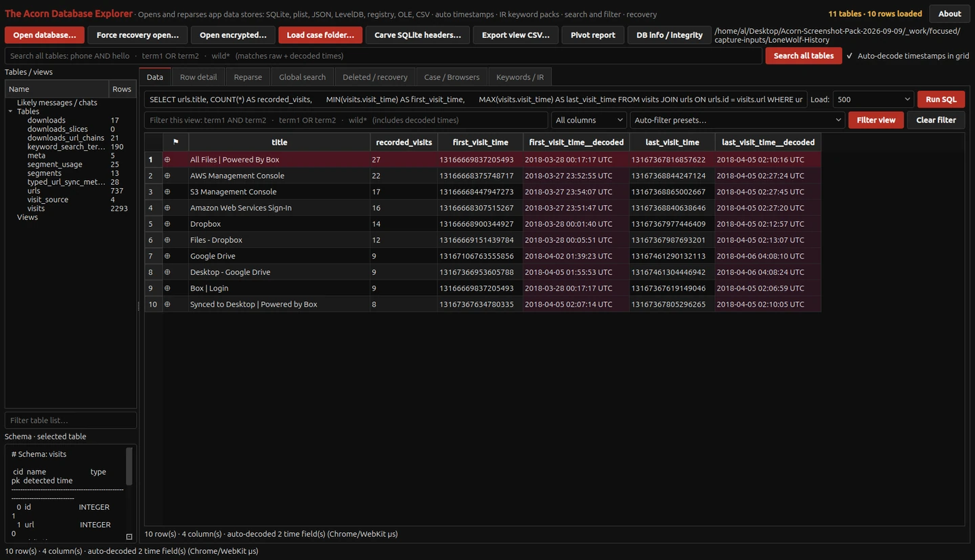Click the last_visit_time__decoded column header

click(x=768, y=142)
